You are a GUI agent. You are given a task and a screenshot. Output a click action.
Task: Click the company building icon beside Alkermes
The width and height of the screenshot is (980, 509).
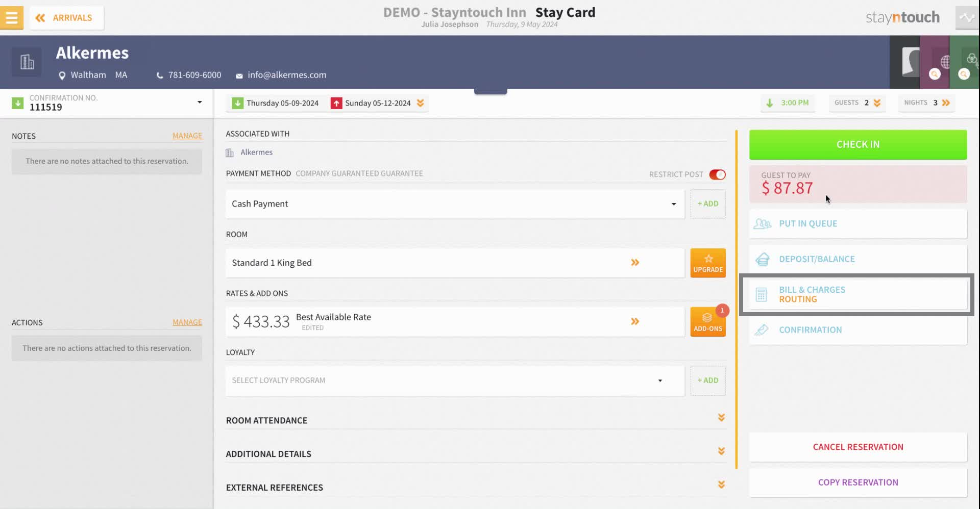click(x=27, y=62)
